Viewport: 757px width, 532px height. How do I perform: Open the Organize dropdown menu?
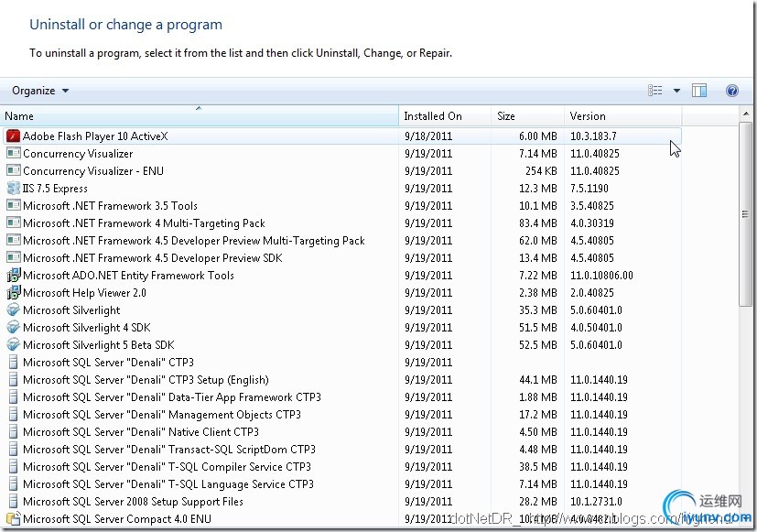(40, 91)
